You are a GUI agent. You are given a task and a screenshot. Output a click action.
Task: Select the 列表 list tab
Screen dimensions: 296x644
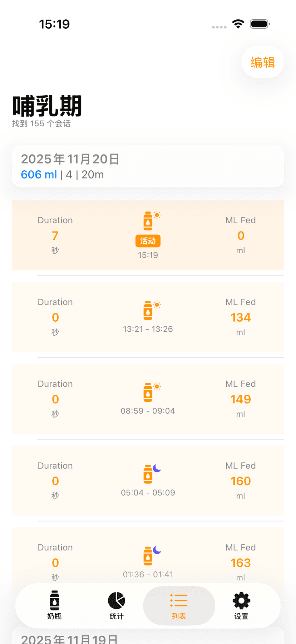[x=179, y=605]
